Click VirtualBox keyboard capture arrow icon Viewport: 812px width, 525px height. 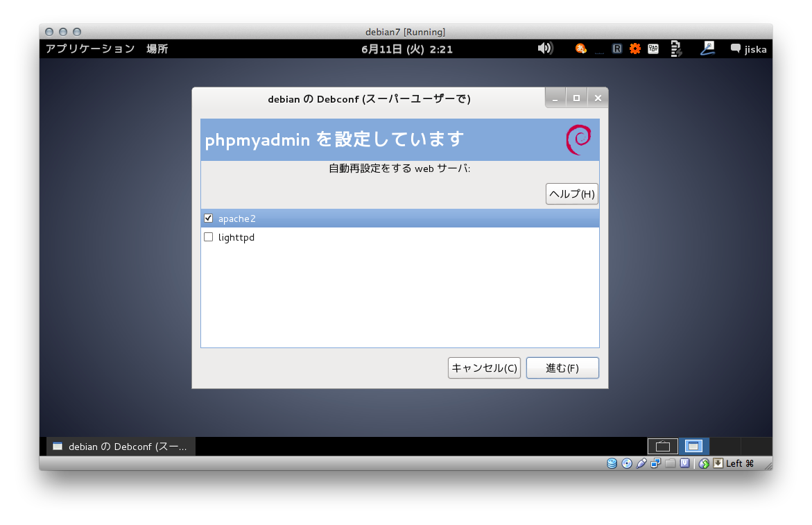pyautogui.click(x=718, y=463)
